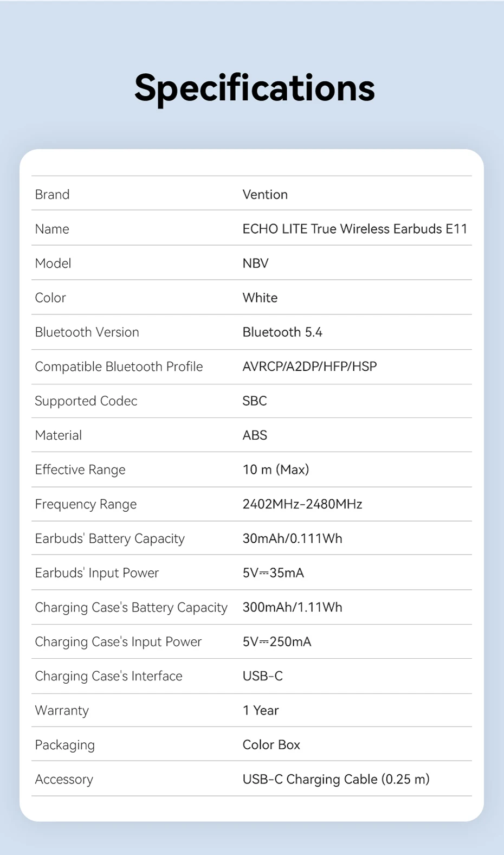Click the Supported Codec label
The height and width of the screenshot is (855, 504).
[86, 401]
